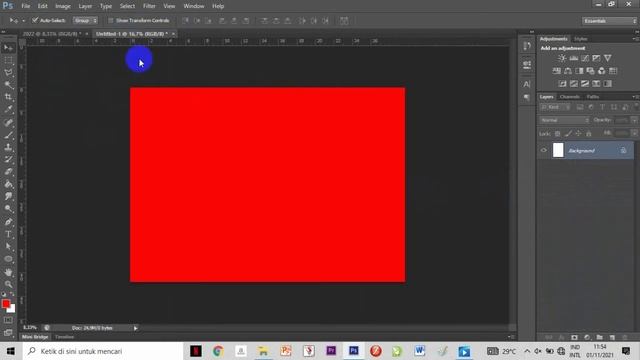Select the Dodge tool
The image size is (640, 360).
[x=8, y=209]
